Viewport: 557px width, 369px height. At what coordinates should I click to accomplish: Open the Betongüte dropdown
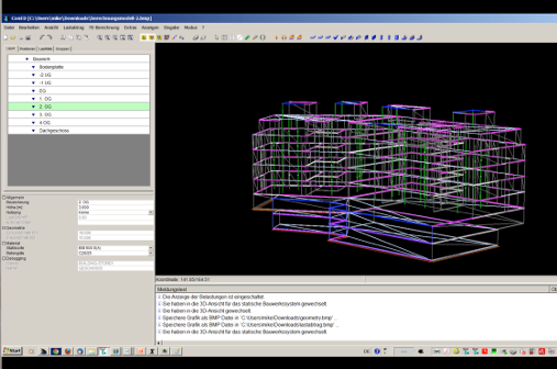(151, 253)
